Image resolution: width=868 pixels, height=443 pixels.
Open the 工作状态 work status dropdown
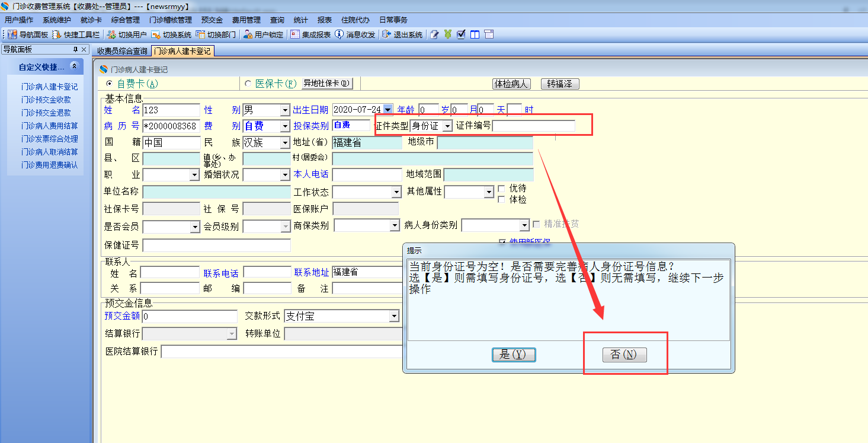pyautogui.click(x=396, y=192)
